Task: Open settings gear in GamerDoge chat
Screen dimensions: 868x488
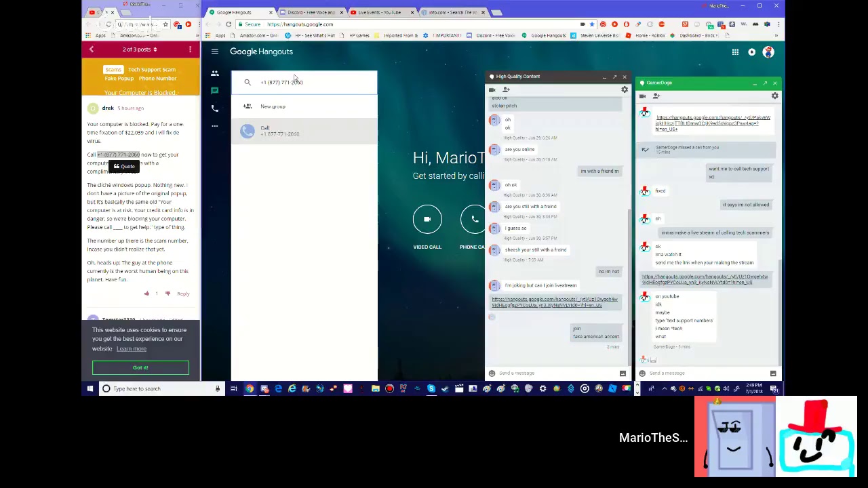Action: [774, 96]
